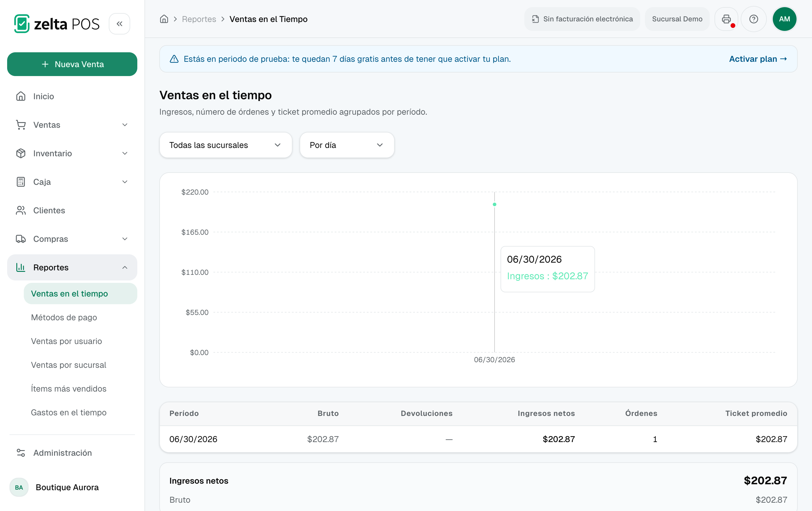Click the Órdenes column header
The image size is (812, 511).
coord(641,413)
